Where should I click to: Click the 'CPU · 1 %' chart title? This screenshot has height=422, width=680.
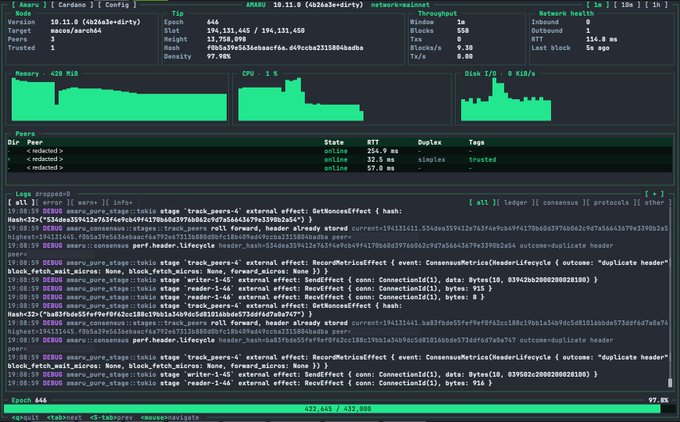(x=260, y=74)
